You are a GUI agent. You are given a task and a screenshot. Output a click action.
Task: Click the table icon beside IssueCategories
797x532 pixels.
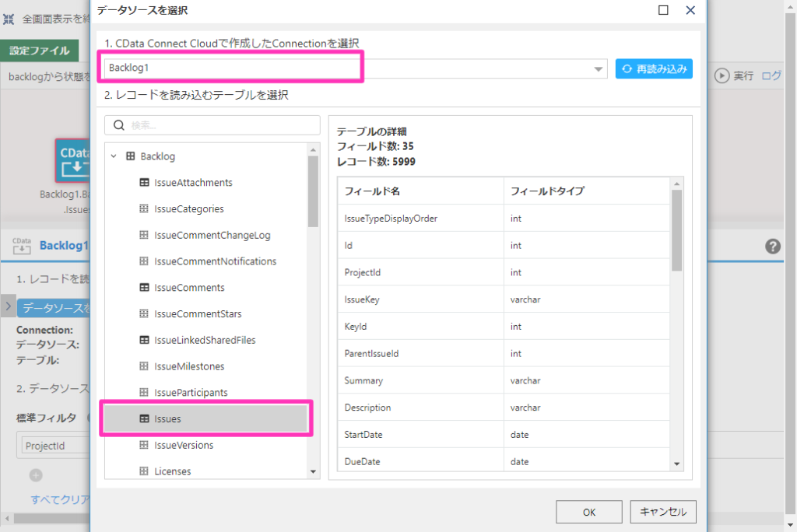click(x=144, y=209)
